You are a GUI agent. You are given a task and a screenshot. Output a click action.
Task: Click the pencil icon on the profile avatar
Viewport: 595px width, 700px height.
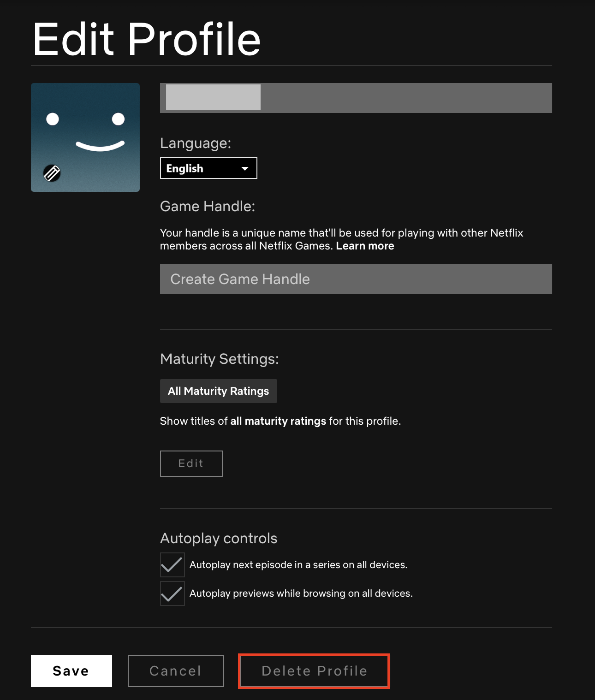(52, 174)
